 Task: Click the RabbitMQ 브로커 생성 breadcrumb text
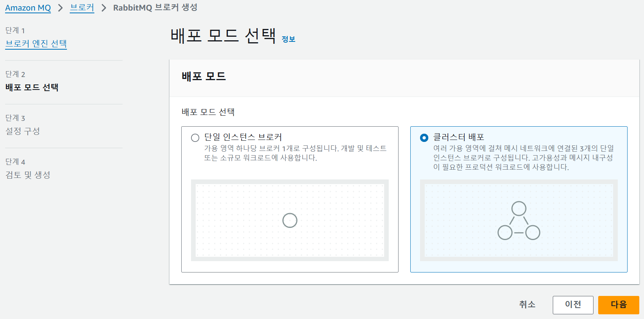[x=155, y=8]
